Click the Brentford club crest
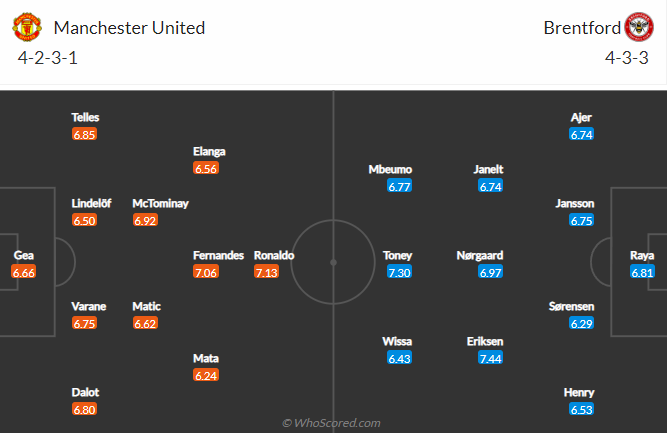This screenshot has height=434, width=667. pos(639,27)
